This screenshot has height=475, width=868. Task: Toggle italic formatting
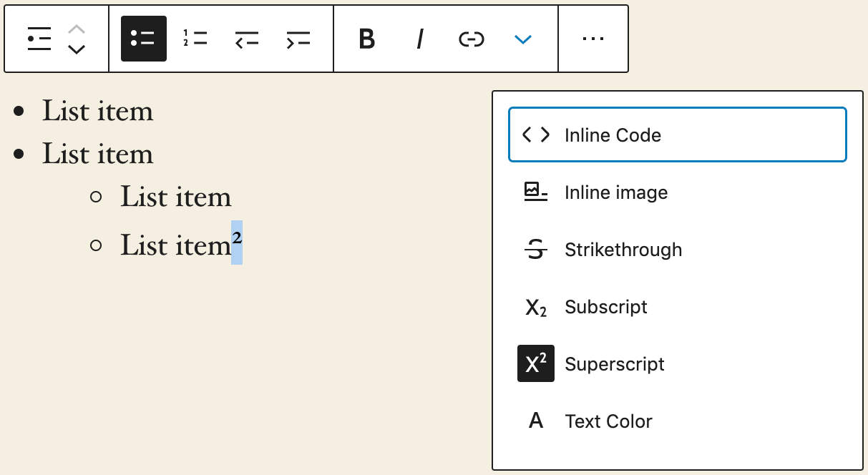tap(419, 39)
